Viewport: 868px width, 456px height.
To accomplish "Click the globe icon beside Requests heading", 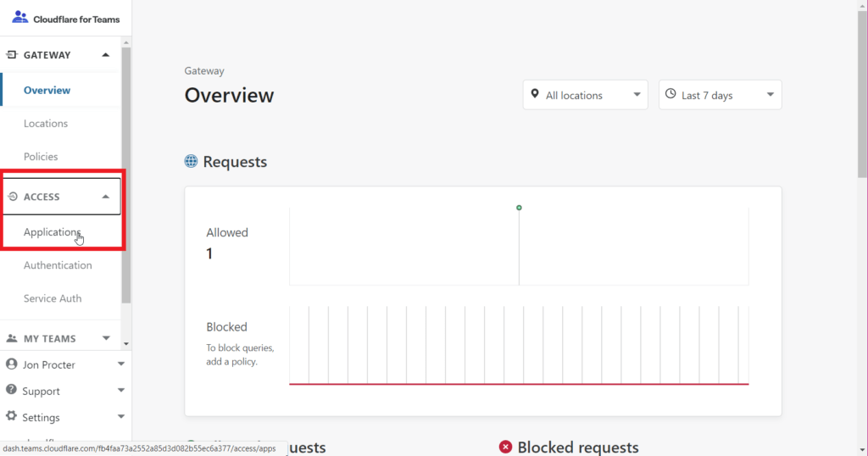I will pos(191,161).
